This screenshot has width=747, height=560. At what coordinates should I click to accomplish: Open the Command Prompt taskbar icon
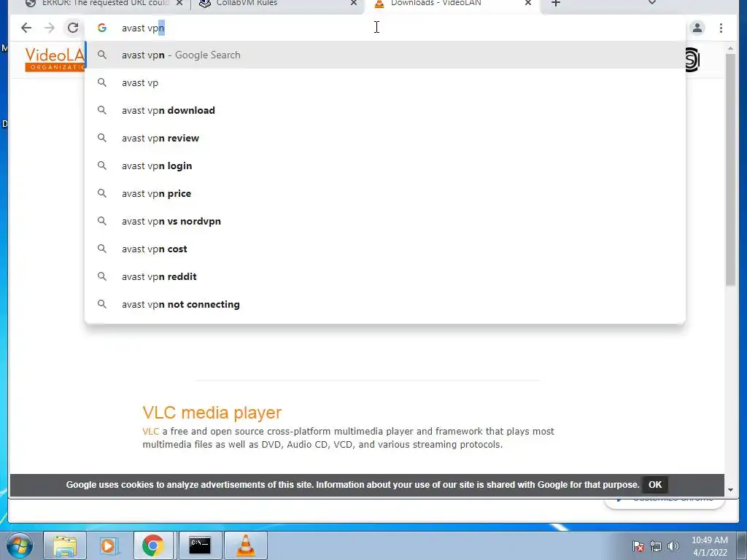click(200, 545)
